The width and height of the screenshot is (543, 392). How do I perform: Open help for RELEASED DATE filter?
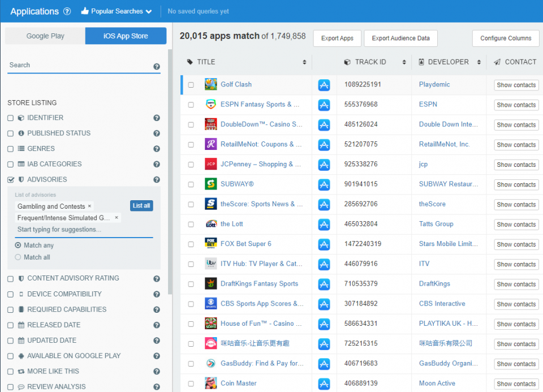157,325
